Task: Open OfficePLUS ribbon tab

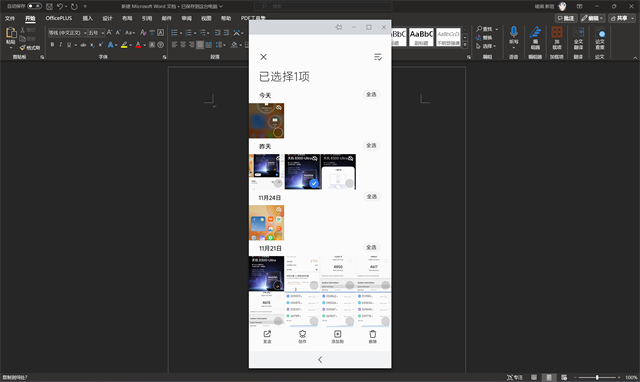Action: (59, 18)
